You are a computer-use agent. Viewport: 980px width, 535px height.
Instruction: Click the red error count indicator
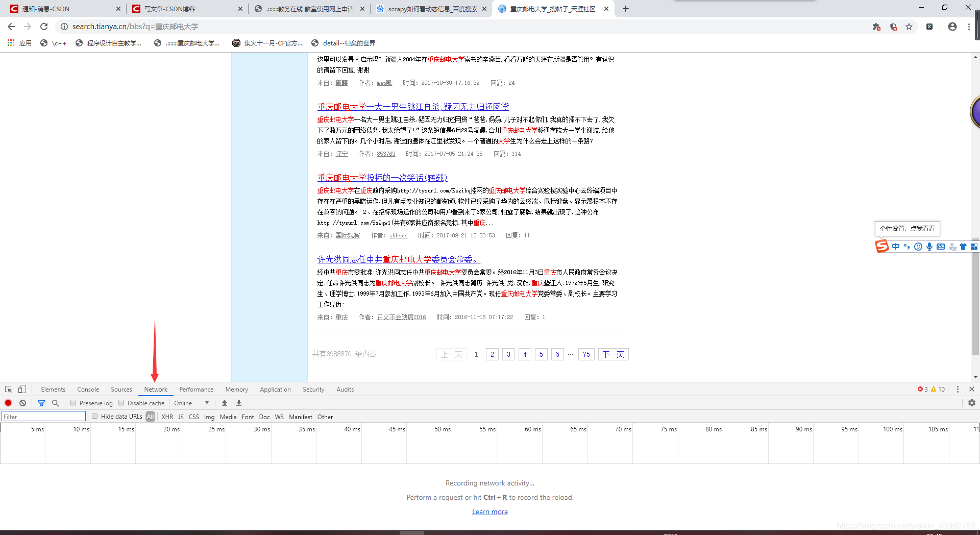coord(923,389)
